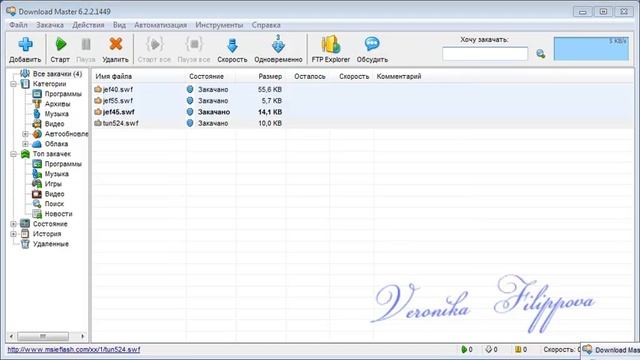
Task: Expand the Автообновление tree node
Action: tap(25, 134)
